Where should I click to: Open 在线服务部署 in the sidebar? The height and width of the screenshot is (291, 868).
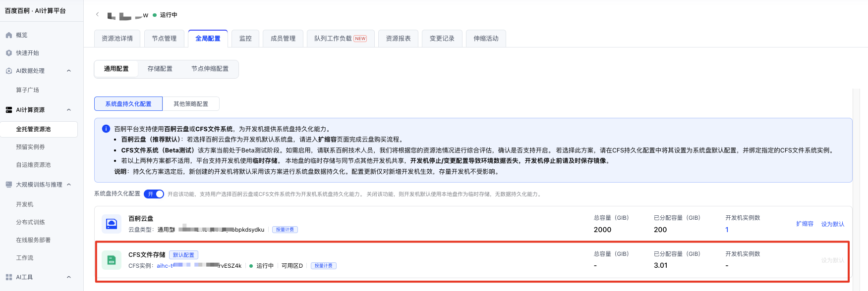[33, 240]
